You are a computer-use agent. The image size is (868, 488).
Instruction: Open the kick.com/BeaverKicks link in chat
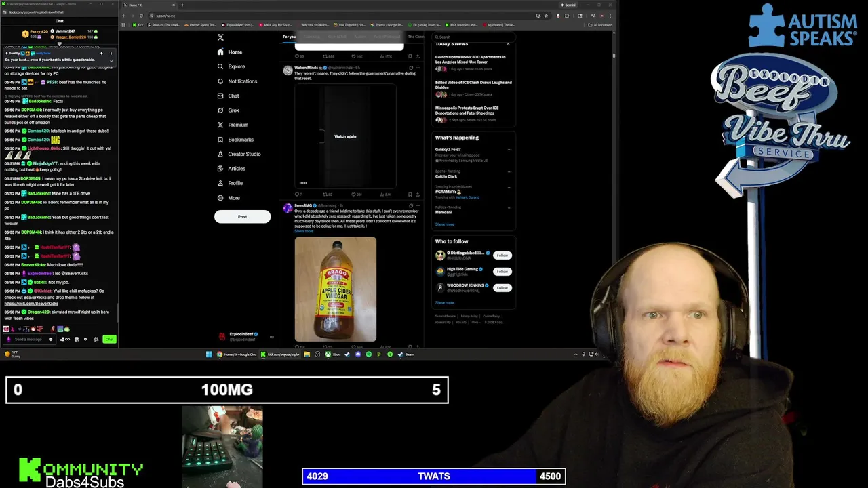tap(31, 304)
